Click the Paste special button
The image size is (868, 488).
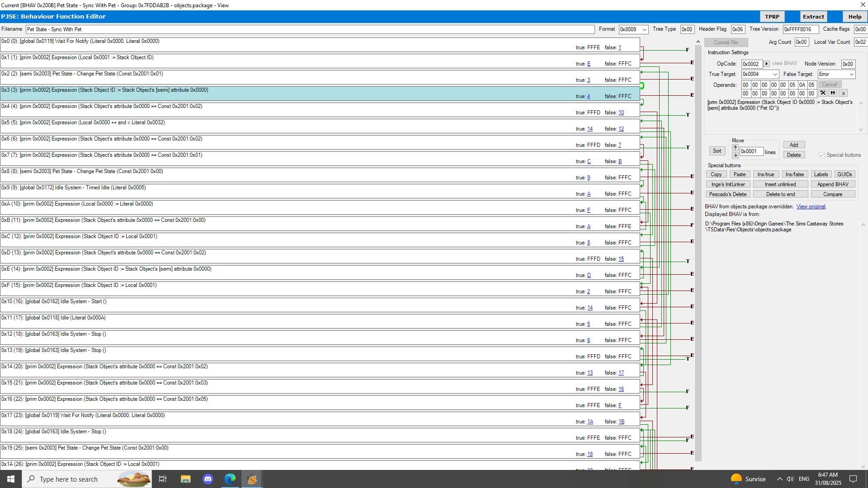coord(740,174)
